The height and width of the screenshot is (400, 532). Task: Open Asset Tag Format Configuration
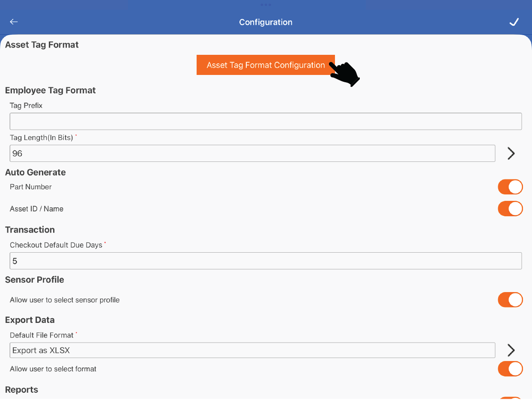tap(266, 65)
